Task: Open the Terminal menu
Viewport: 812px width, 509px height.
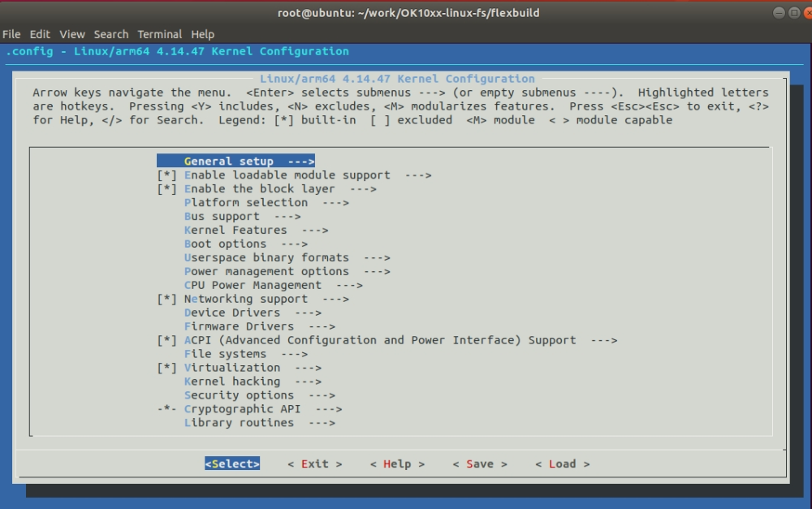Action: 159,34
